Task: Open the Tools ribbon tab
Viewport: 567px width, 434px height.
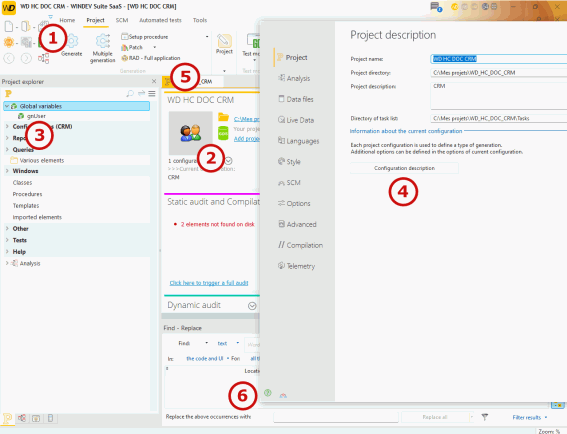Action: 200,20
